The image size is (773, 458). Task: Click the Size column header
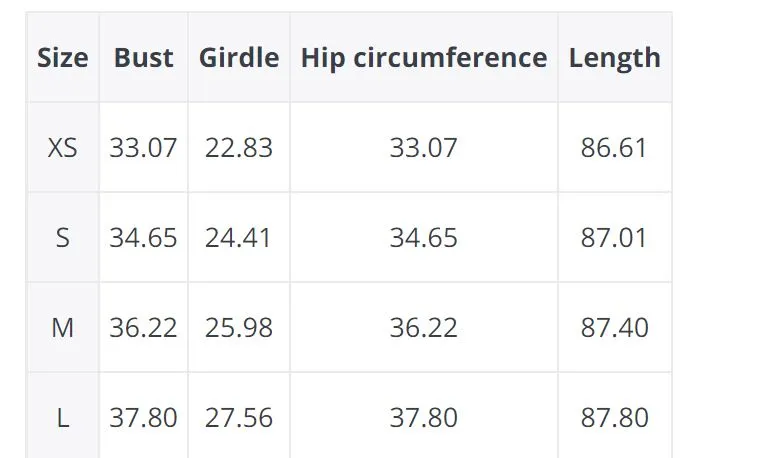63,58
